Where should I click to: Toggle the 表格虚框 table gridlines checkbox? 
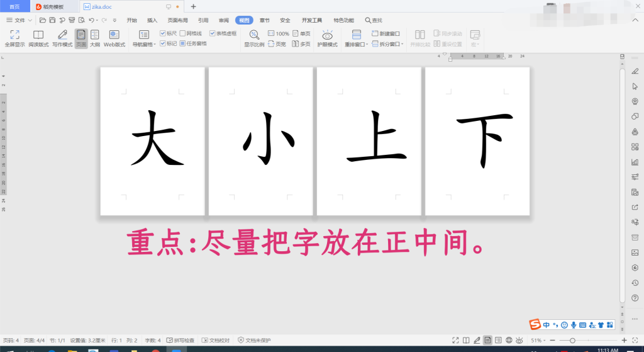point(213,33)
